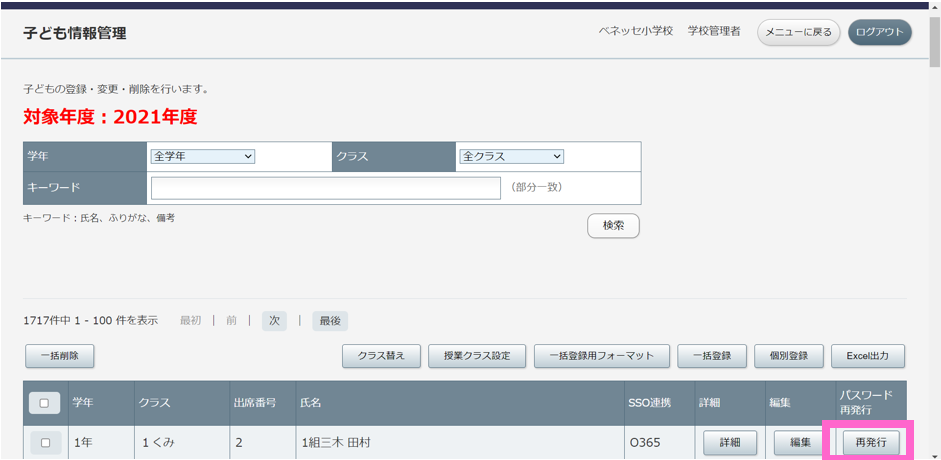Go to the 次 page of results
This screenshot has height=460, width=941.
pyautogui.click(x=274, y=321)
